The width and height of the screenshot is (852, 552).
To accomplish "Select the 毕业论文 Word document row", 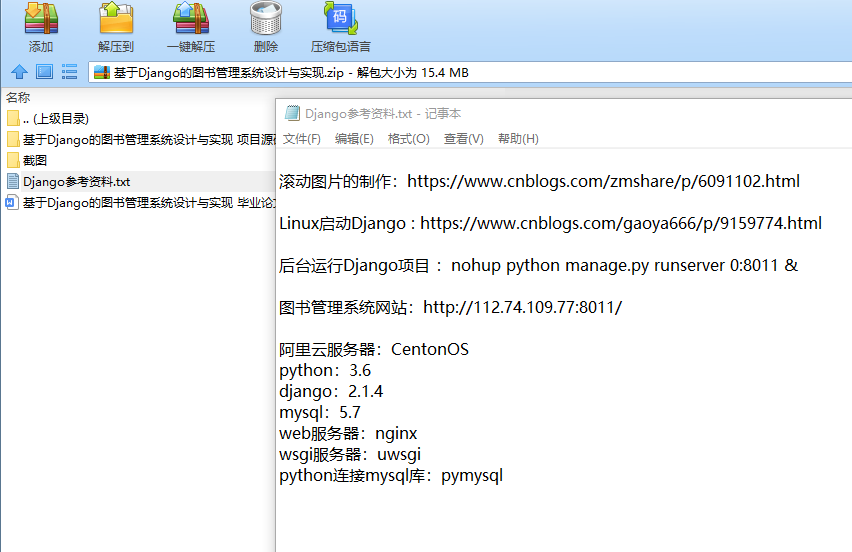I will (x=139, y=203).
